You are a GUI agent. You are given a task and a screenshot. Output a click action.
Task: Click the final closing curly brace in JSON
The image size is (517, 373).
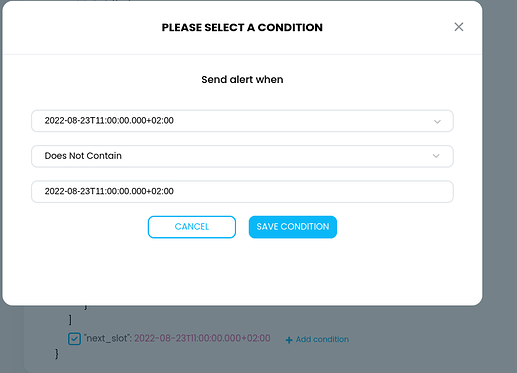[57, 354]
